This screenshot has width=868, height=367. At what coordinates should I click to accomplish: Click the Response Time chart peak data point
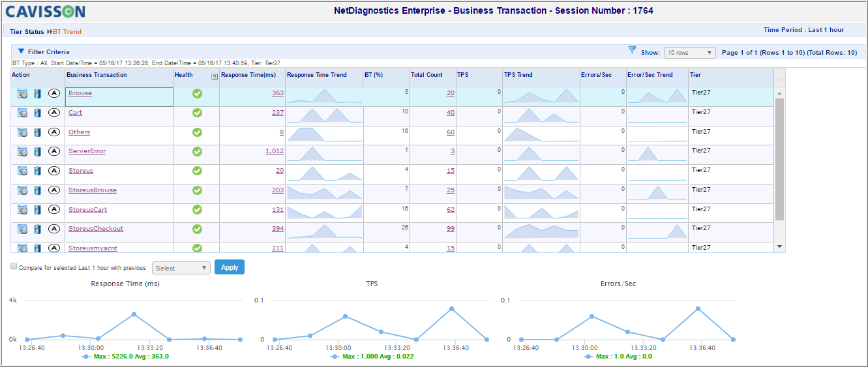click(134, 314)
